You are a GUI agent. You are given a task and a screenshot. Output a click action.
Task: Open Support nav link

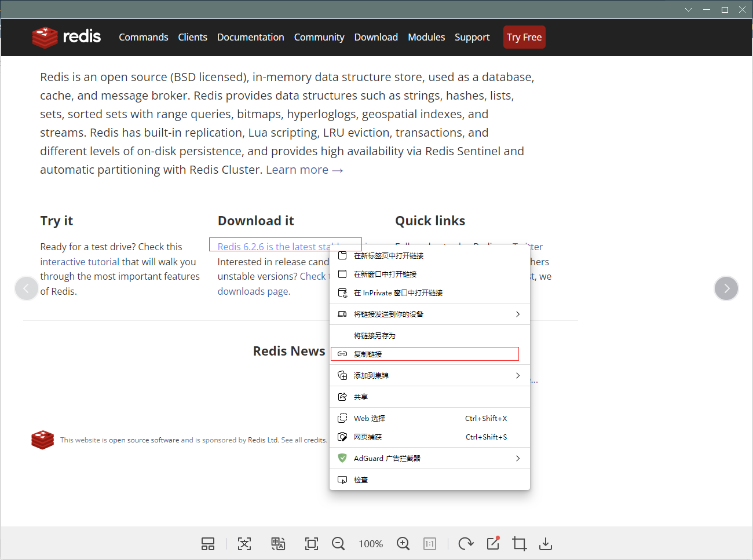pyautogui.click(x=472, y=37)
